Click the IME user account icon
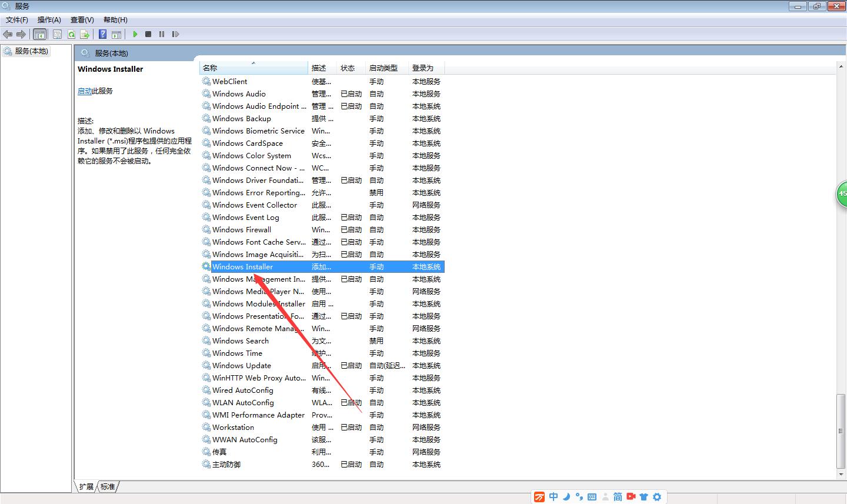The image size is (847, 504). click(x=605, y=497)
